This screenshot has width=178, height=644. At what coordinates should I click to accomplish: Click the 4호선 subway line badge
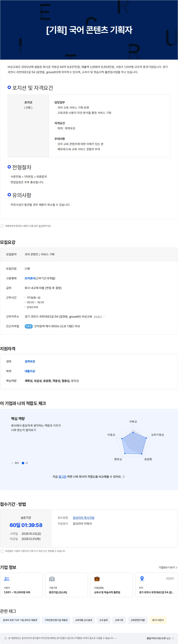tap(29, 326)
